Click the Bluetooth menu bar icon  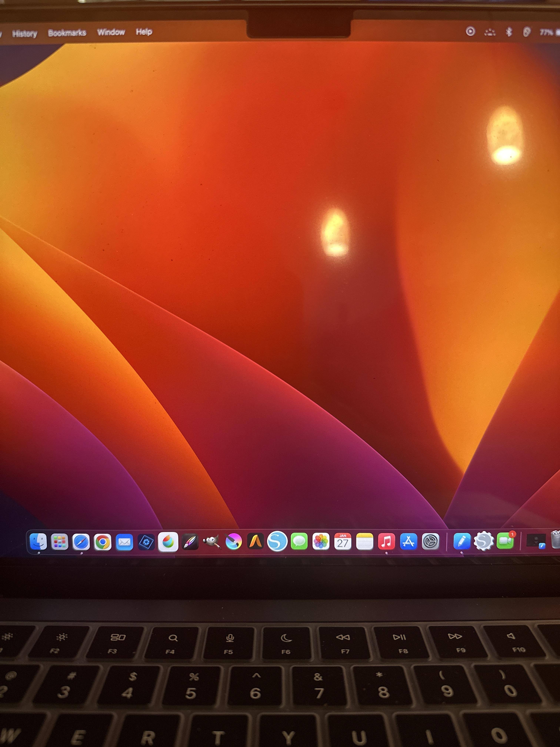[x=509, y=32]
